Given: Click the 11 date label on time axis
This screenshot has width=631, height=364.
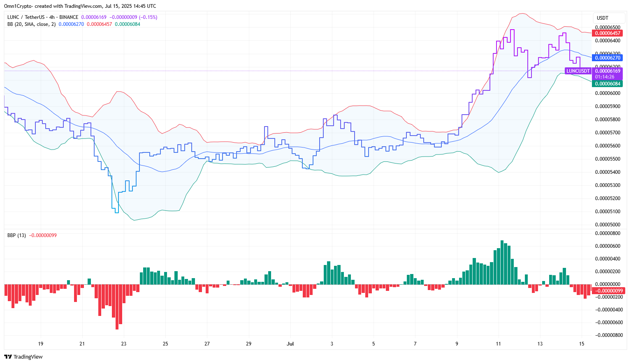Looking at the screenshot, I should tap(498, 344).
